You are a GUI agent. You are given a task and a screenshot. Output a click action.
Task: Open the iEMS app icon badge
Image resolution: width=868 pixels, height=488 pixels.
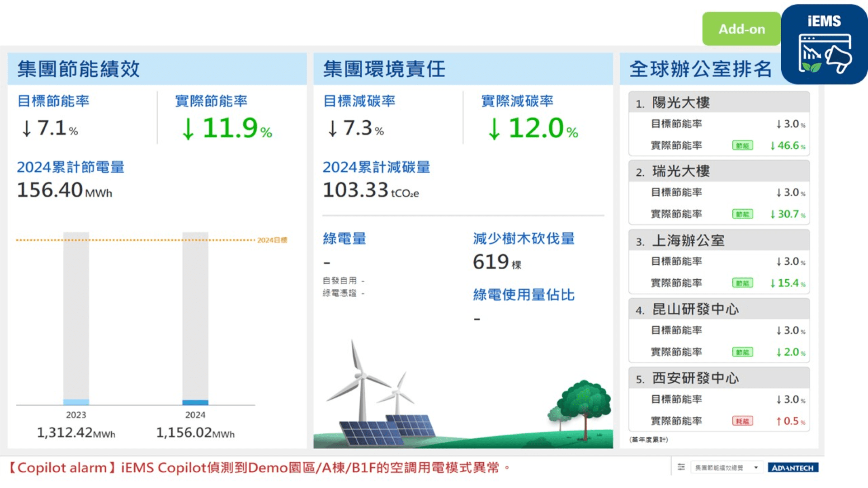pos(824,44)
